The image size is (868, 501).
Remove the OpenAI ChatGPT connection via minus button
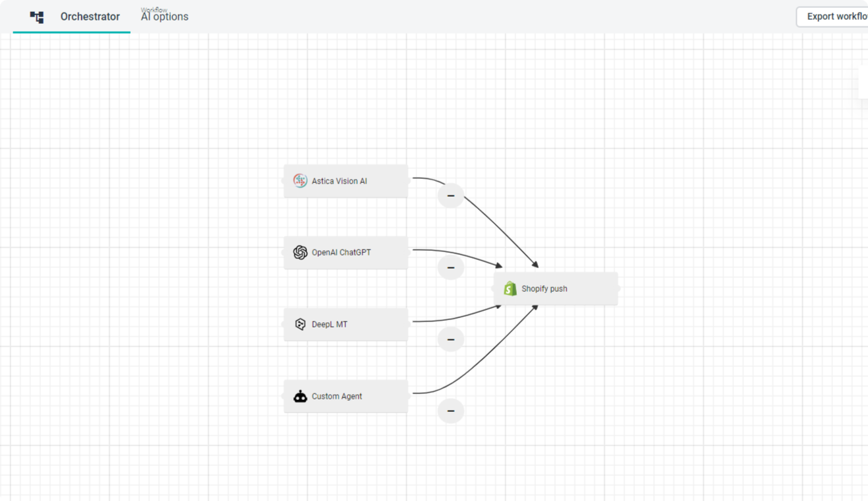(451, 267)
